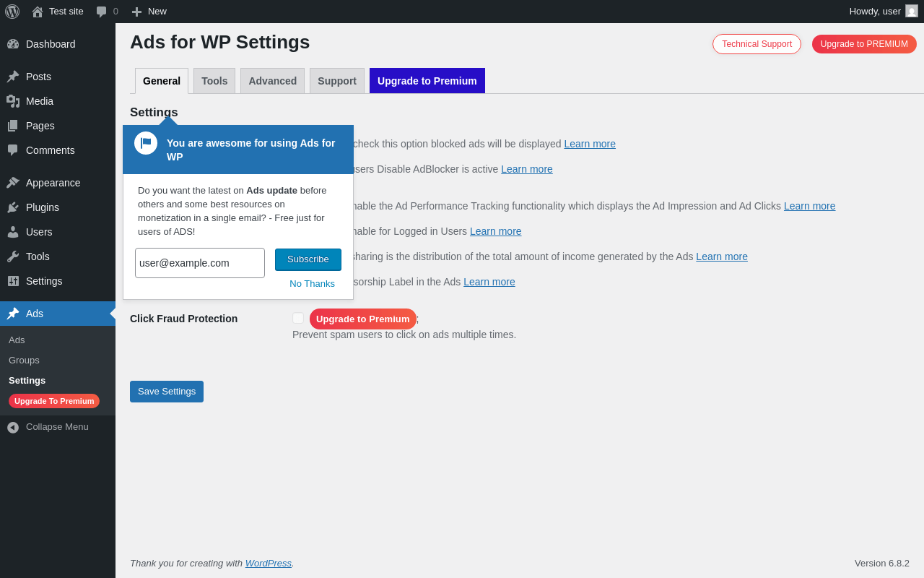Viewport: 924px width, 578px height.
Task: Dismiss popup with No Thanks
Action: pos(312,283)
